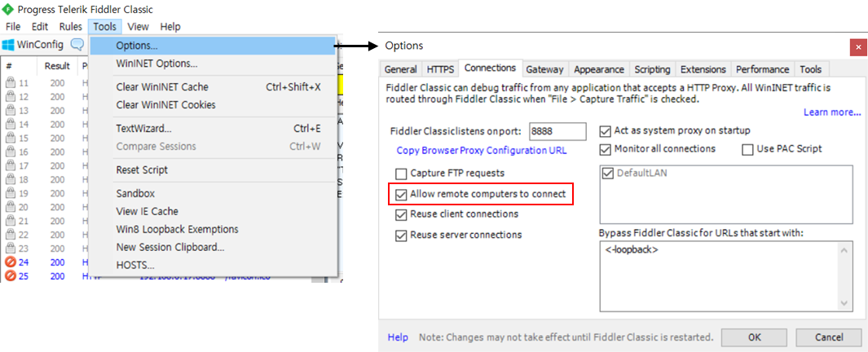Select the Connections tab
The width and height of the screenshot is (868, 352).
click(x=491, y=68)
